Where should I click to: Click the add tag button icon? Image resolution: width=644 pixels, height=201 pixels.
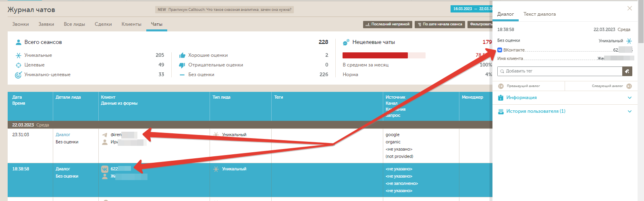(x=627, y=71)
